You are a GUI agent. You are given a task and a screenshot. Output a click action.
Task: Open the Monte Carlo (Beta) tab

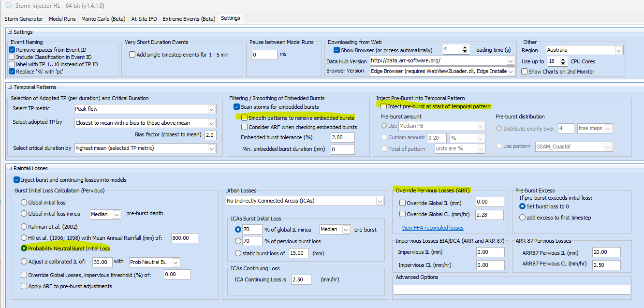103,19
